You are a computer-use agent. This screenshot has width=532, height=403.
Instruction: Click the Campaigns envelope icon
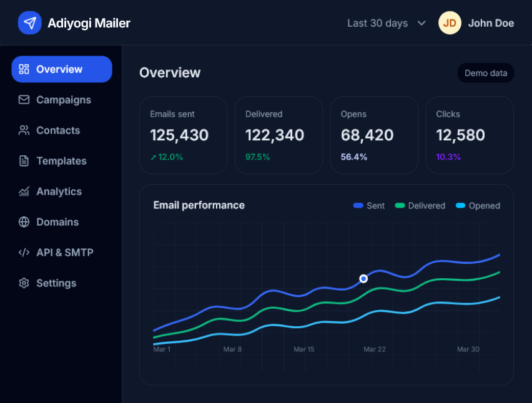[24, 100]
